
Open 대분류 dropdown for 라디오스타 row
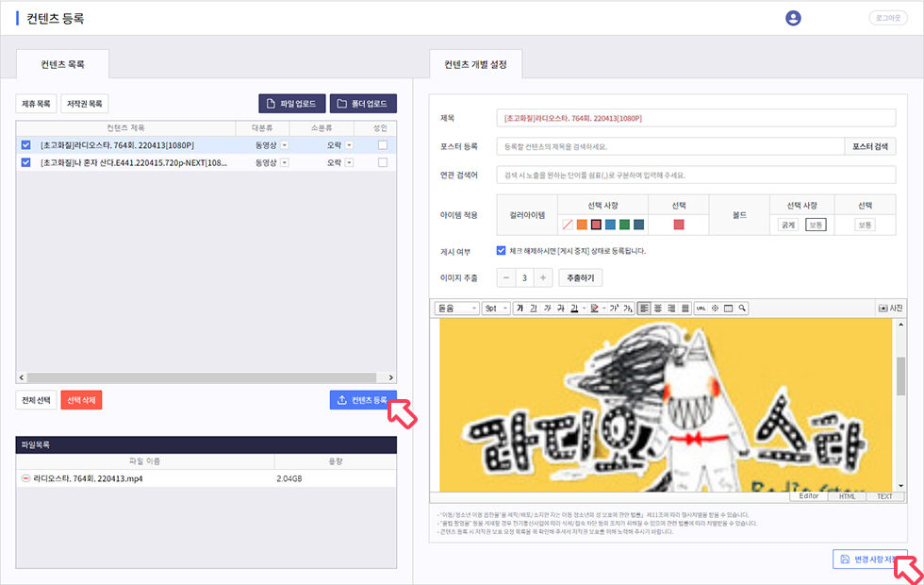(285, 145)
